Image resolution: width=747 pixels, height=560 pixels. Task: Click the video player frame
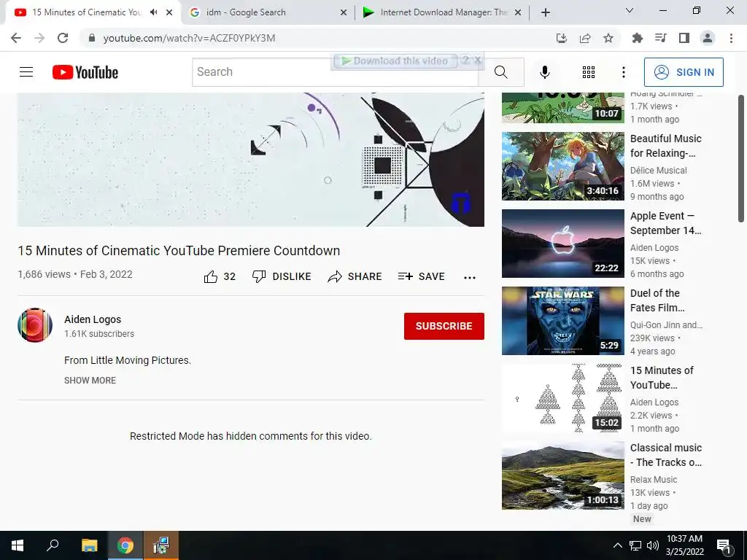pos(251,160)
